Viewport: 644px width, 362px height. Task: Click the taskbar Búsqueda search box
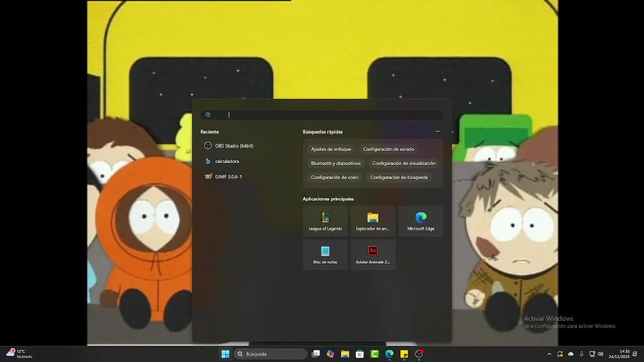(x=271, y=354)
